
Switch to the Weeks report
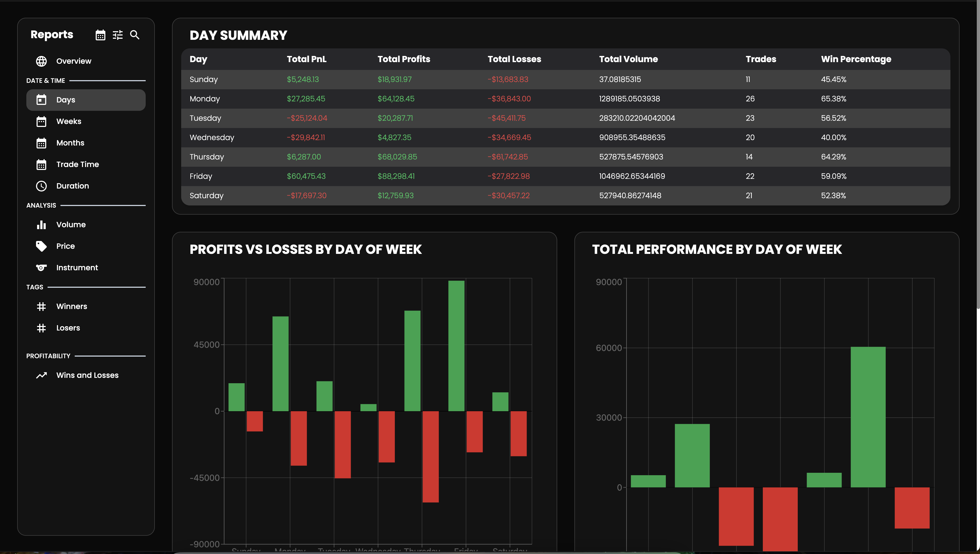click(69, 121)
